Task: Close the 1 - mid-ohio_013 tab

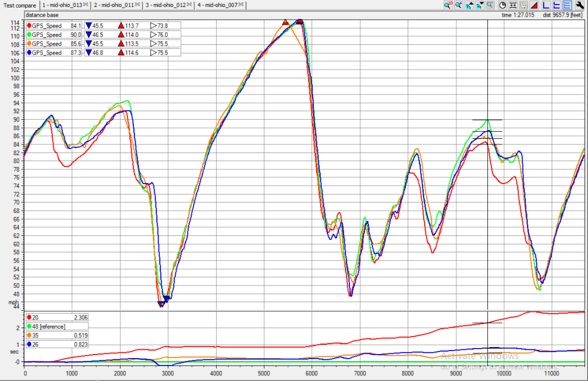Action: pyautogui.click(x=86, y=5)
